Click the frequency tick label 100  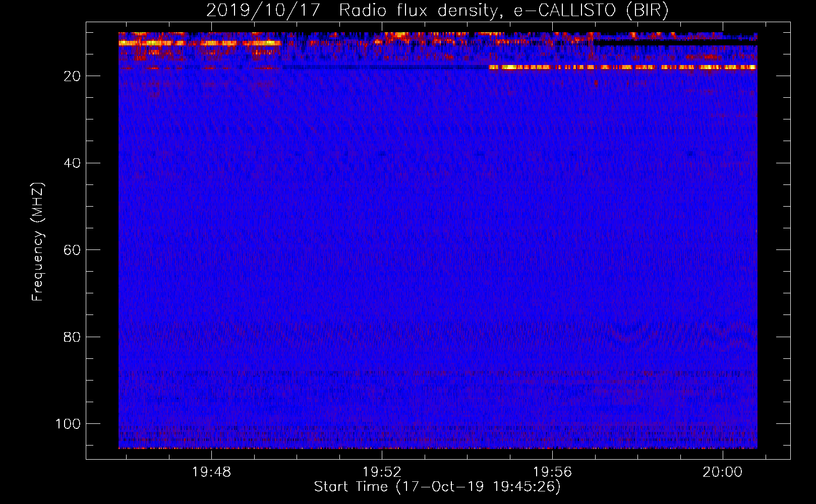(68, 424)
